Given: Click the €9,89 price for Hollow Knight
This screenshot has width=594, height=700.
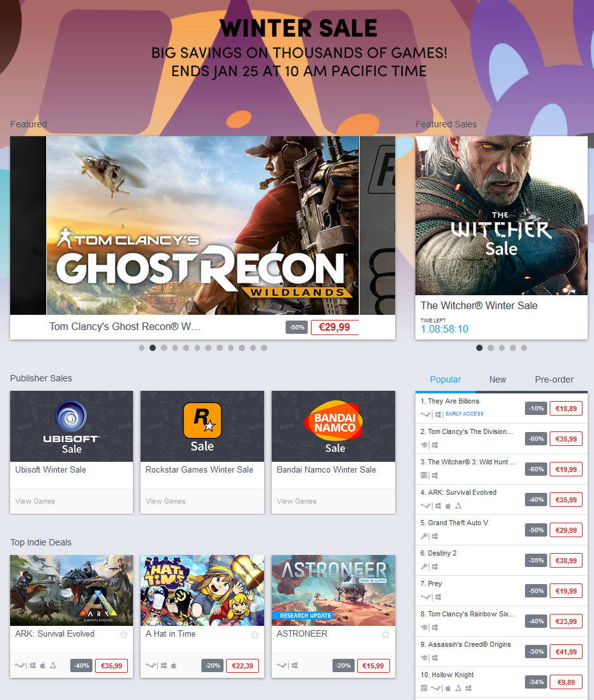Looking at the screenshot, I should point(566,682).
